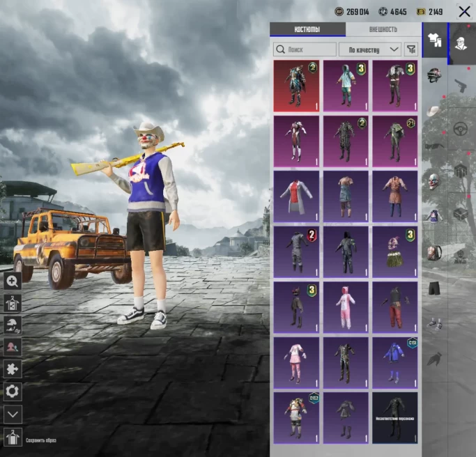The image size is (476, 457).
Task: Select the pink-white armored costume without badge
Action: [x=296, y=141]
